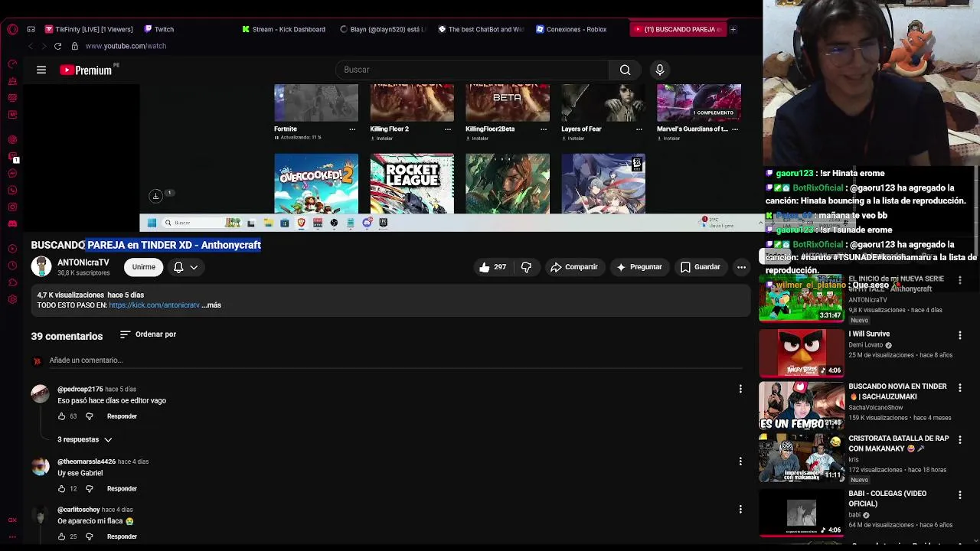Screen dimensions: 980x551
Task: Like @theomarsala4426's comment
Action: 62,488
